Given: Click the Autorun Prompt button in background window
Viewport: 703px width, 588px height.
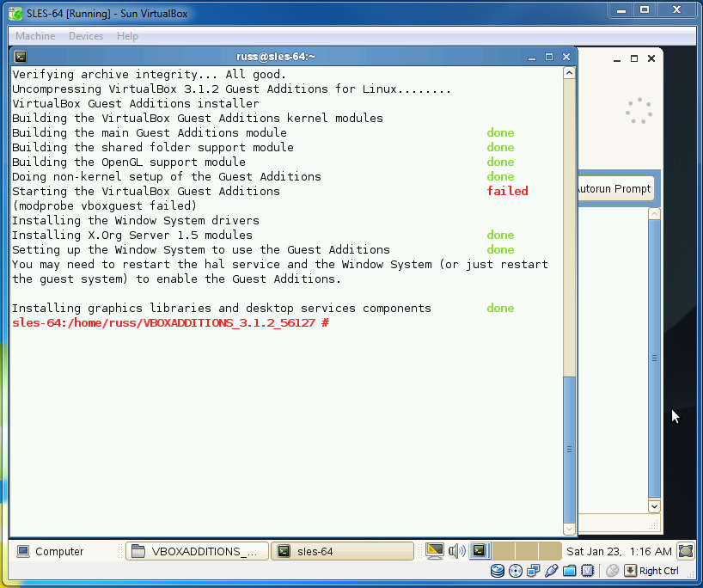Looking at the screenshot, I should pos(614,189).
